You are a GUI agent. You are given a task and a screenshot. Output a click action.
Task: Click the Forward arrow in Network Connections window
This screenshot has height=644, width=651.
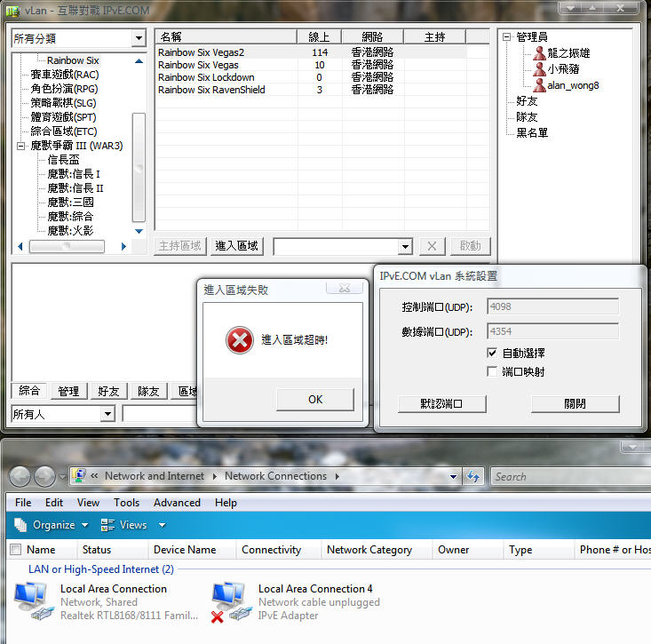pos(44,476)
